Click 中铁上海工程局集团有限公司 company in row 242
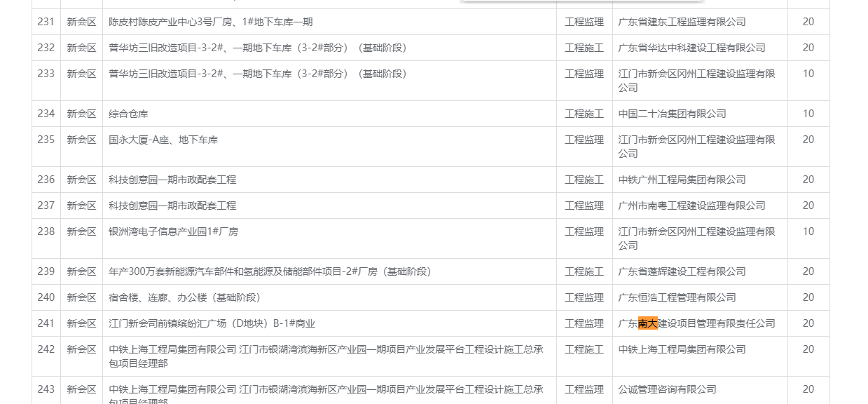 pos(682,349)
